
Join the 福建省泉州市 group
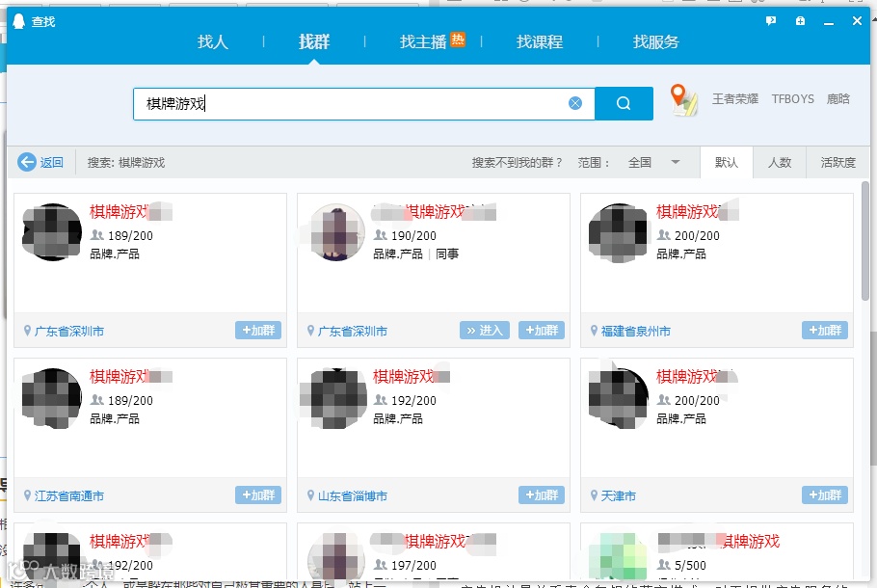(825, 330)
